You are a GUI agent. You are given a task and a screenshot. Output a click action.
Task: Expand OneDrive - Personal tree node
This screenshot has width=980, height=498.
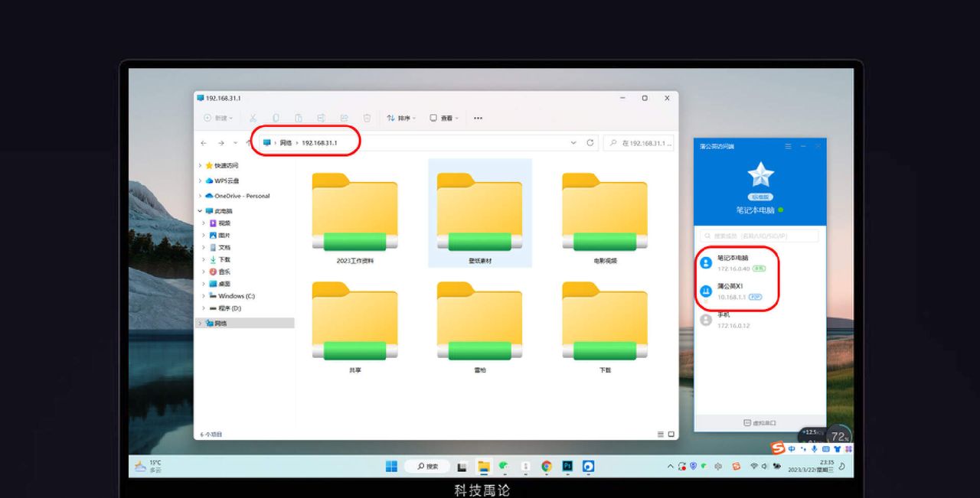coord(201,196)
